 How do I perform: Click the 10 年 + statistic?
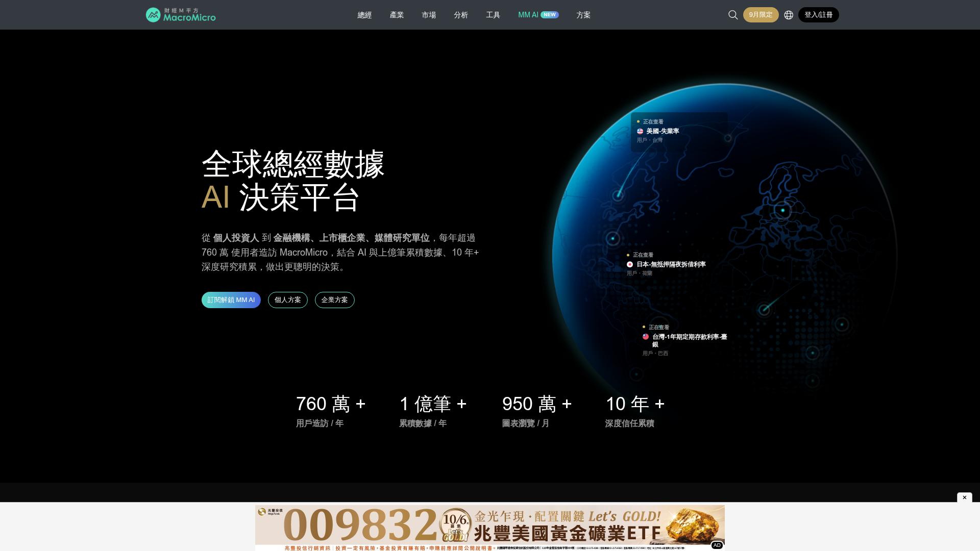[635, 404]
